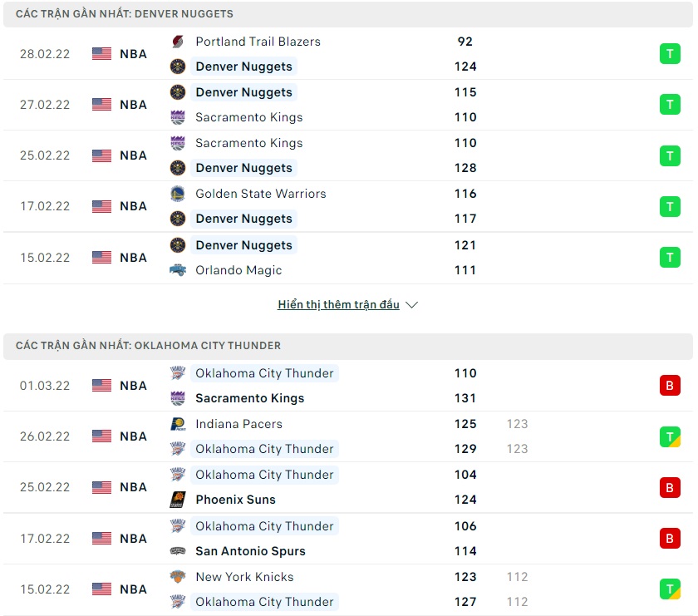The height and width of the screenshot is (616, 698).
Task: Click the US flag on the 28.02.22 match
Action: tap(101, 54)
